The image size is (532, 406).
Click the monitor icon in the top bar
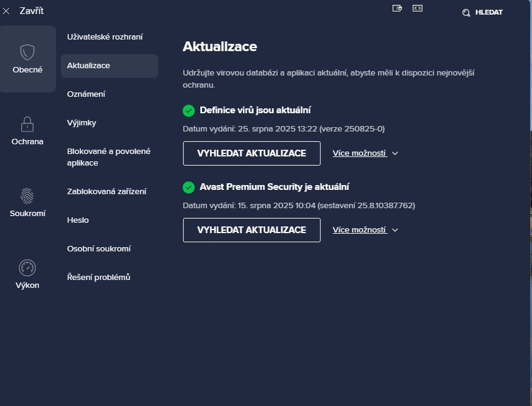397,9
